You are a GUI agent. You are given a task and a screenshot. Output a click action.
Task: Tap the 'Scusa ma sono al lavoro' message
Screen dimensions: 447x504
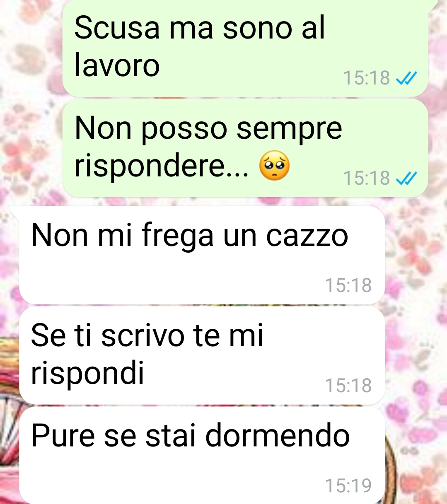[x=245, y=48]
